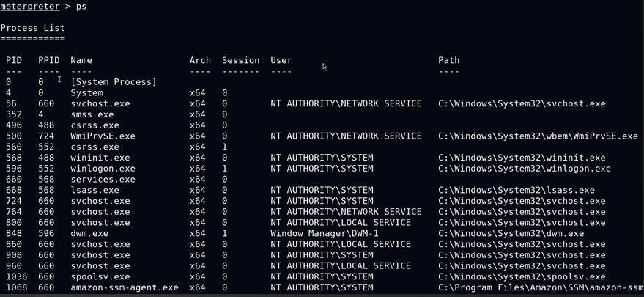Click the 'ps' command text
The image size is (644, 297).
pos(81,7)
